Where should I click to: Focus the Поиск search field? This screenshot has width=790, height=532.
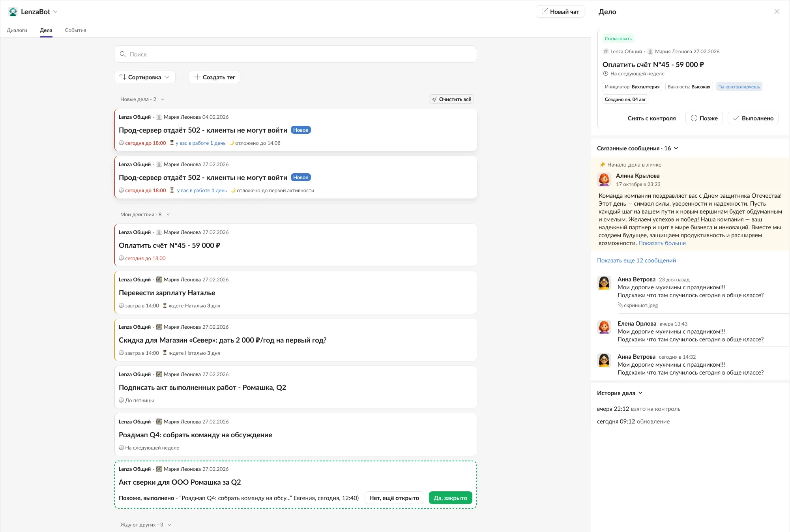point(296,54)
